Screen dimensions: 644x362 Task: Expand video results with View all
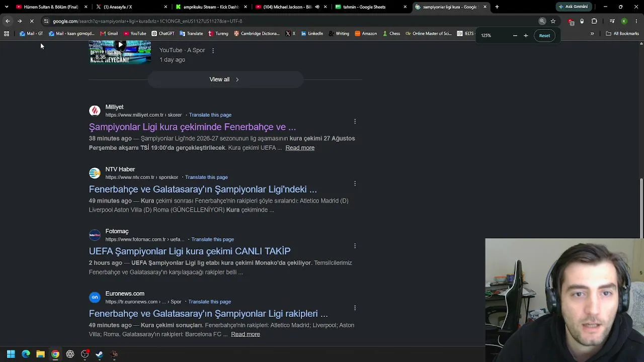coord(225,79)
